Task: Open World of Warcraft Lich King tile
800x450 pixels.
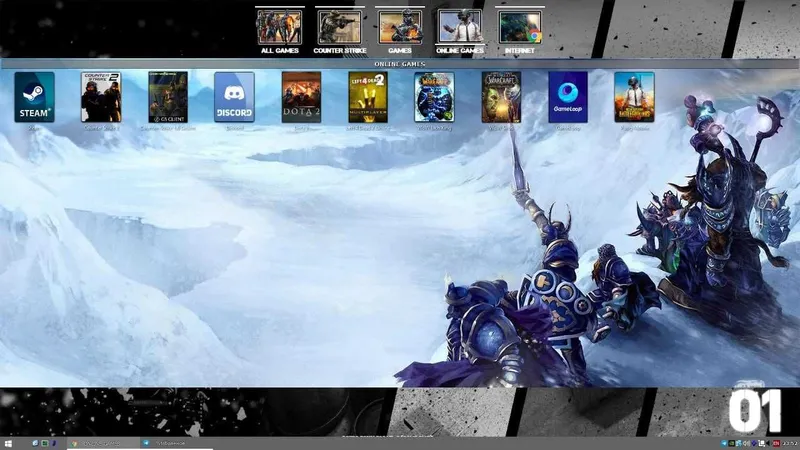Action: pos(434,97)
